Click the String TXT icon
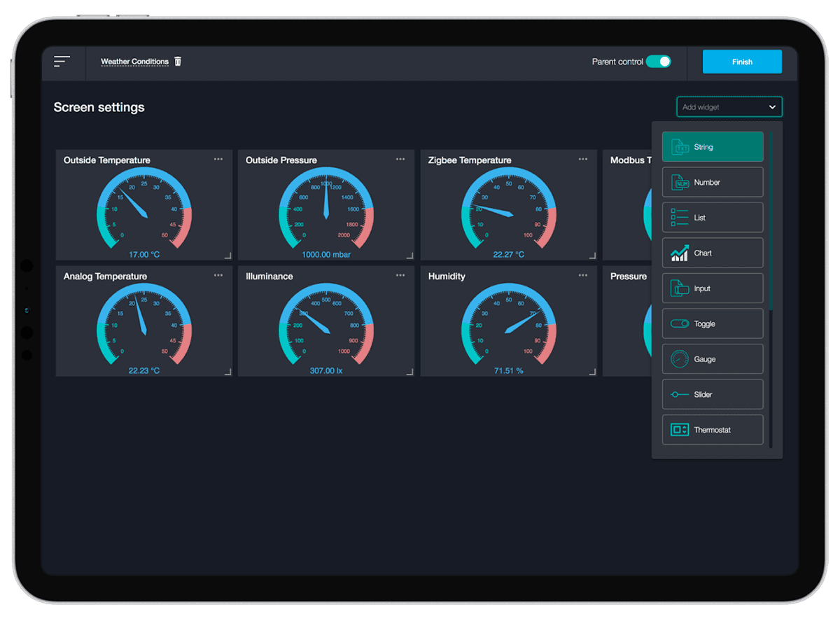This screenshot has width=840, height=621. click(680, 147)
